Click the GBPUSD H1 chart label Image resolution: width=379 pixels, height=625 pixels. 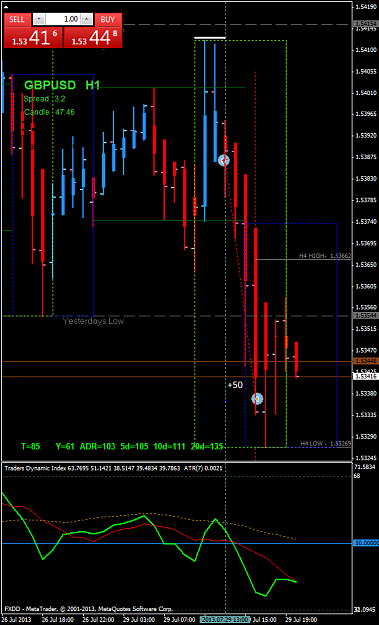[62, 85]
